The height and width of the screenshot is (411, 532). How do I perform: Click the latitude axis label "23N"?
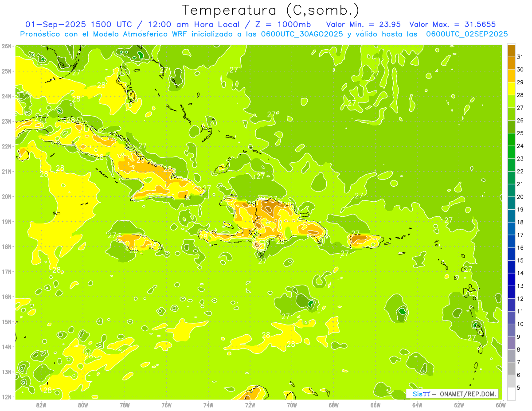pyautogui.click(x=7, y=121)
